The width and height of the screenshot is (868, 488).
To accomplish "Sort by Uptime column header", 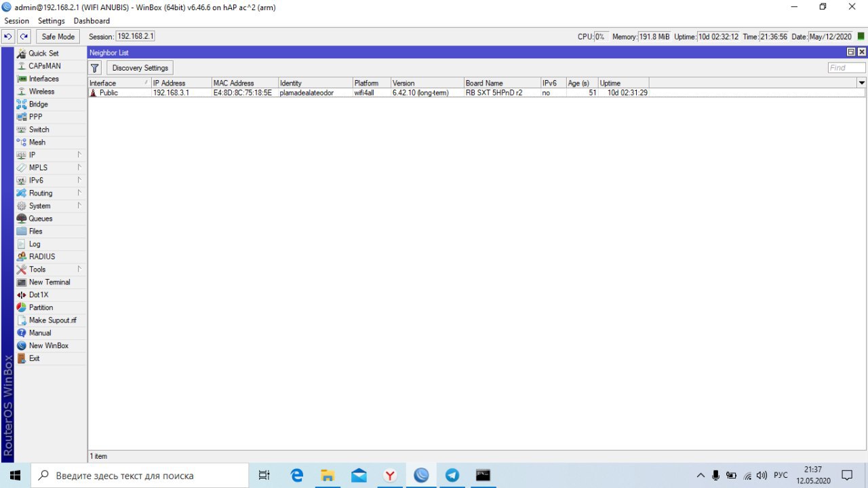I will pos(623,83).
